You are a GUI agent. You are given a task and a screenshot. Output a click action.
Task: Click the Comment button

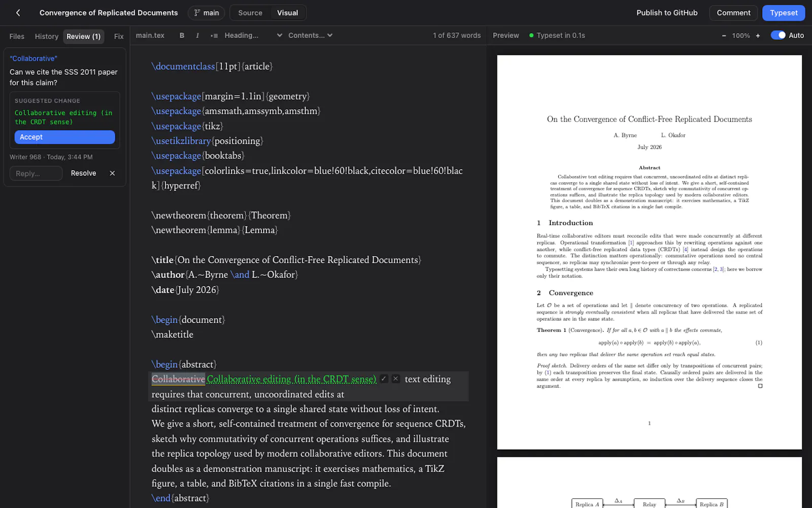coord(733,13)
